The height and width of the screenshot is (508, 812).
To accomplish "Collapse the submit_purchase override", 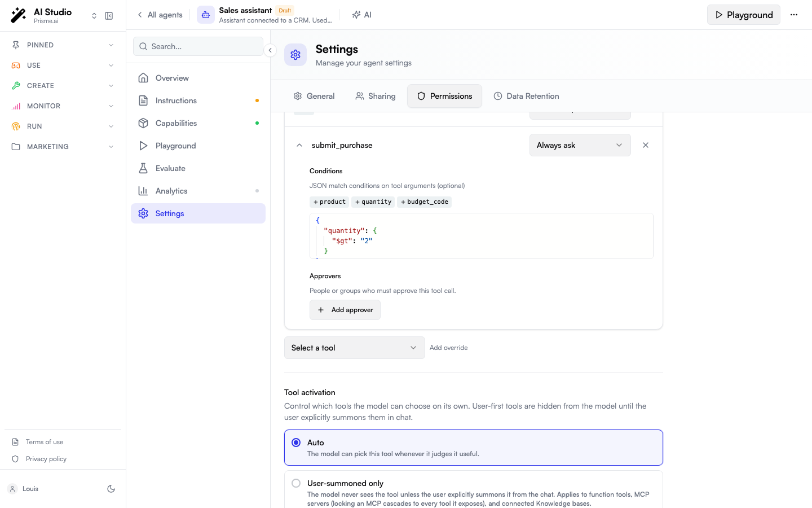I will pyautogui.click(x=299, y=145).
